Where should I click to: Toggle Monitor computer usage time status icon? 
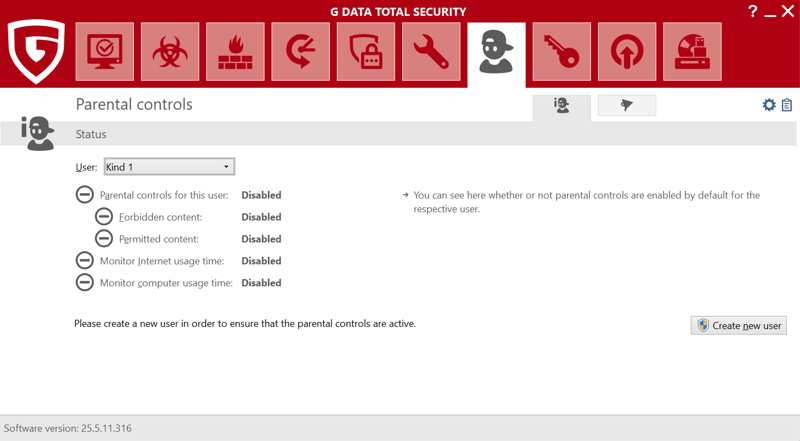85,283
